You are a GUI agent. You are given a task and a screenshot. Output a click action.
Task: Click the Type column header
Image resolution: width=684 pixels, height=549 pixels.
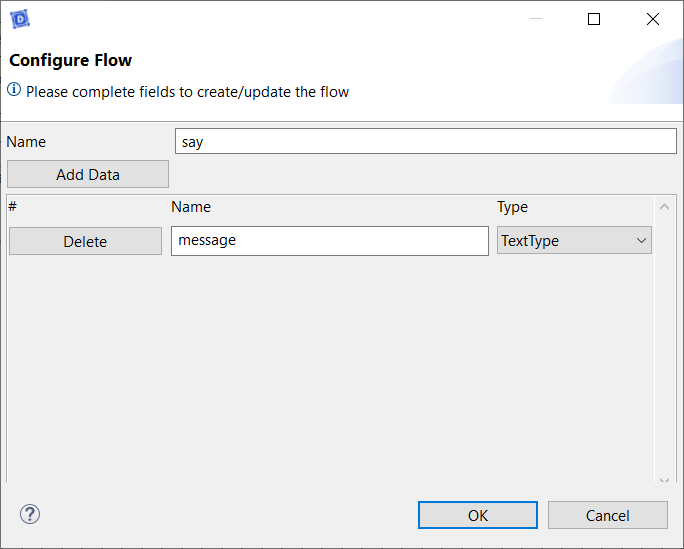click(x=513, y=207)
